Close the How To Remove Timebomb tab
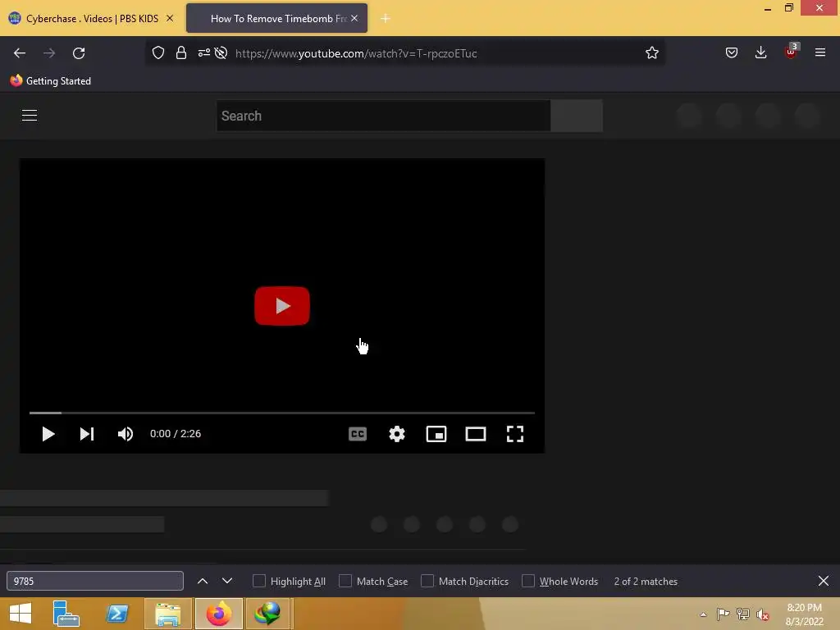 click(x=354, y=18)
